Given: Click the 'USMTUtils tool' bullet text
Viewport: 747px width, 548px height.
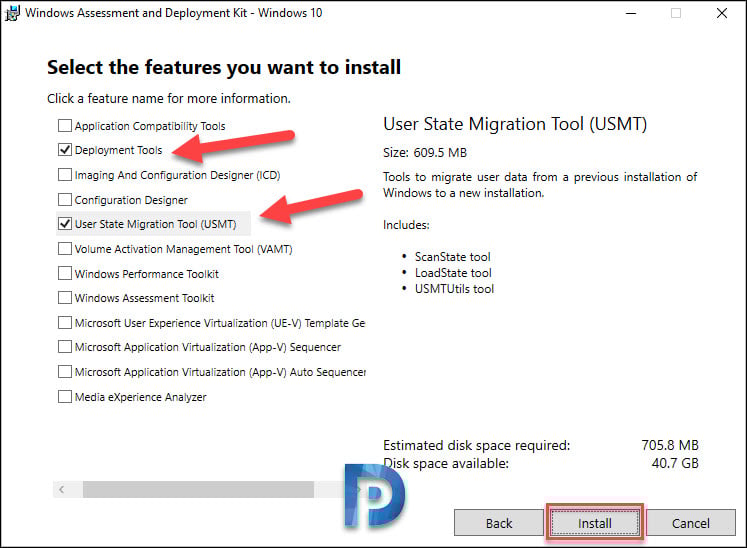Looking at the screenshot, I should (x=454, y=289).
